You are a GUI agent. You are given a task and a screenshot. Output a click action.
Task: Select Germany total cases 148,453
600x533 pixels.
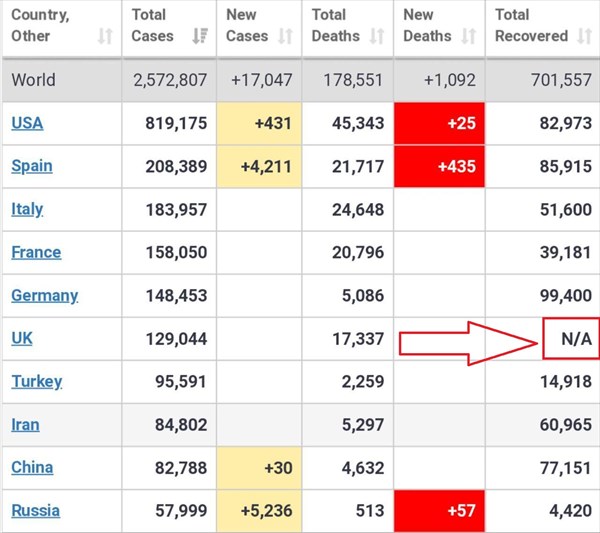click(176, 296)
